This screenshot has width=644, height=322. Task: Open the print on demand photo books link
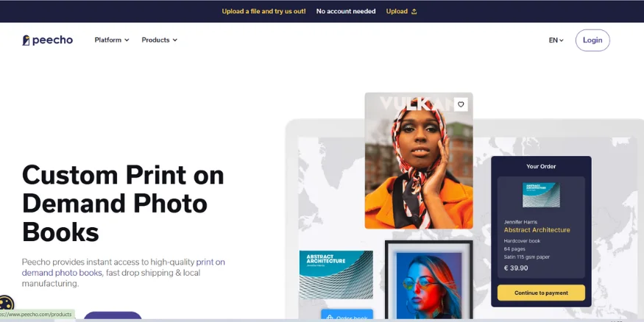pyautogui.click(x=123, y=267)
